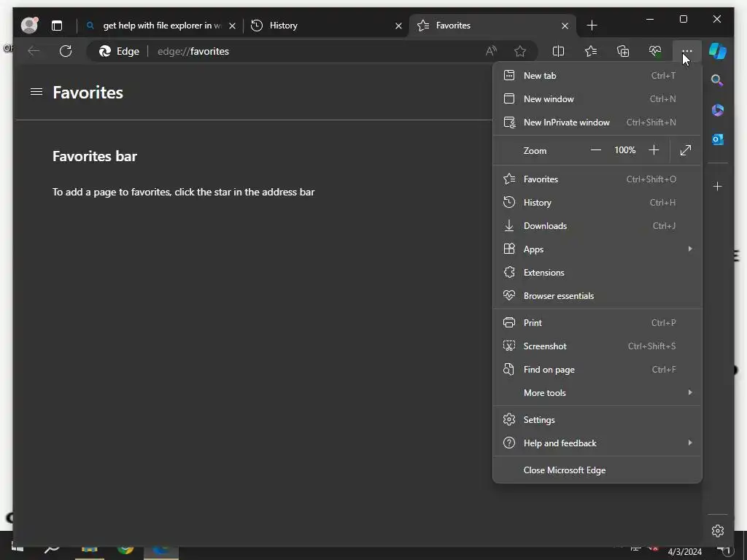Click the Settings and more ellipsis button

coord(687,51)
